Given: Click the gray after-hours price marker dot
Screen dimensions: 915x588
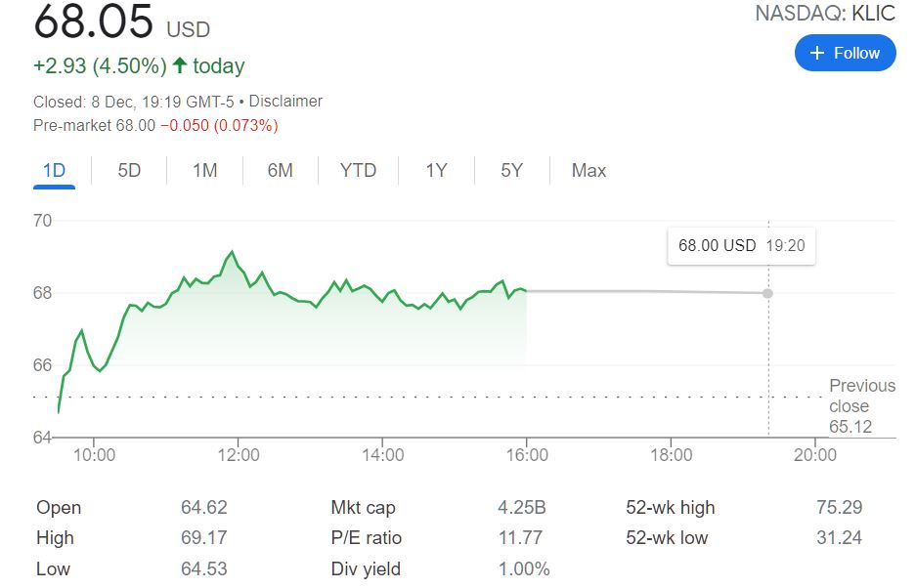Looking at the screenshot, I should [x=768, y=293].
